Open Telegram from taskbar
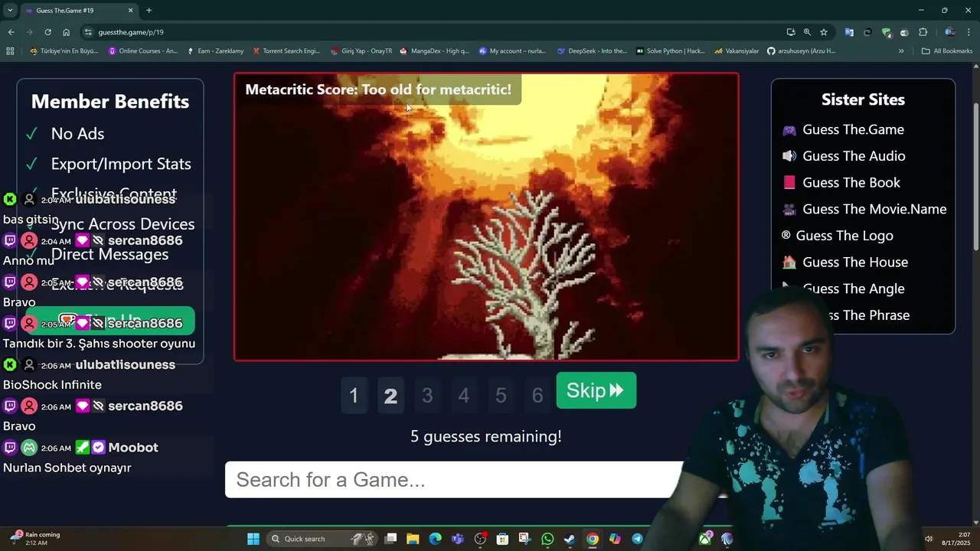 637,539
